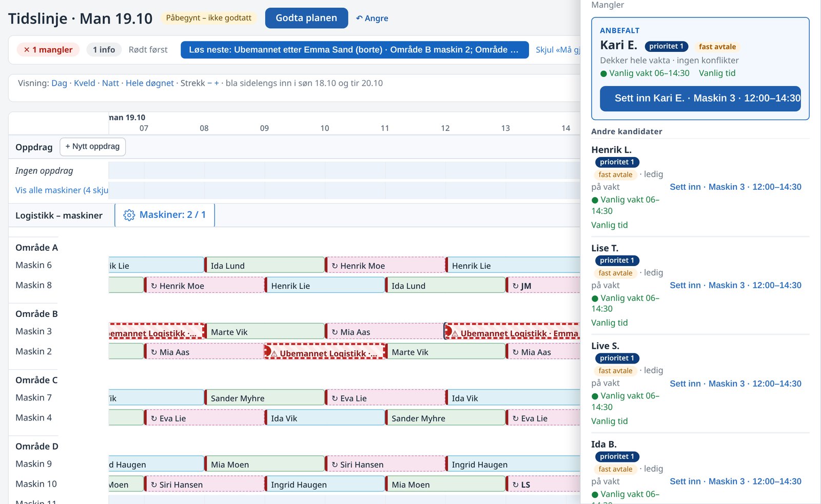
Task: Select Ingrid Haugen shift on Maskin 10
Action: pyautogui.click(x=325, y=484)
